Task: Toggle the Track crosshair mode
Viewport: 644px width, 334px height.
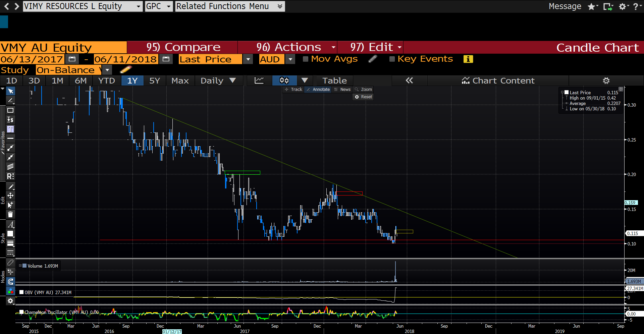Action: tap(294, 90)
